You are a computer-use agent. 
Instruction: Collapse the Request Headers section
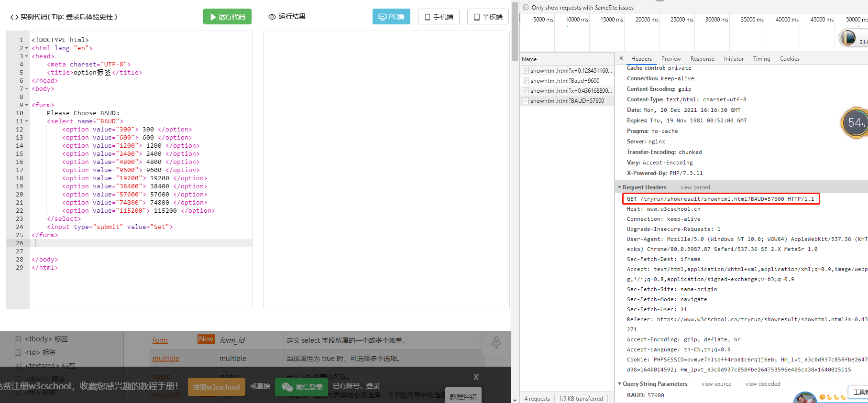620,187
